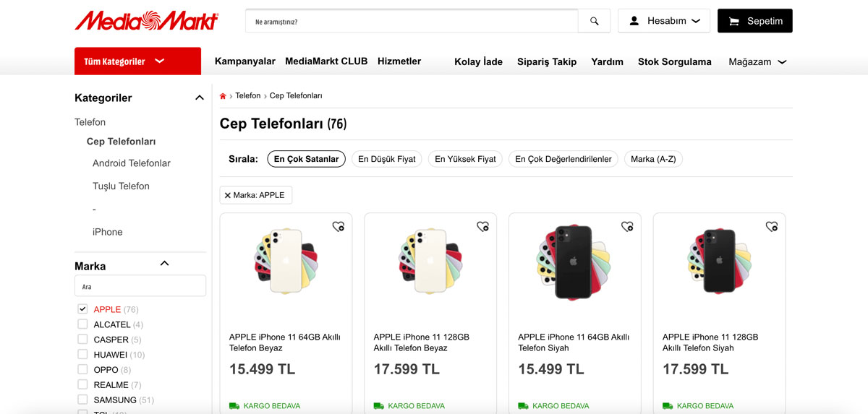The width and height of the screenshot is (868, 414).
Task: Add black iPhone 11 128GB to favorites
Action: pos(772,226)
